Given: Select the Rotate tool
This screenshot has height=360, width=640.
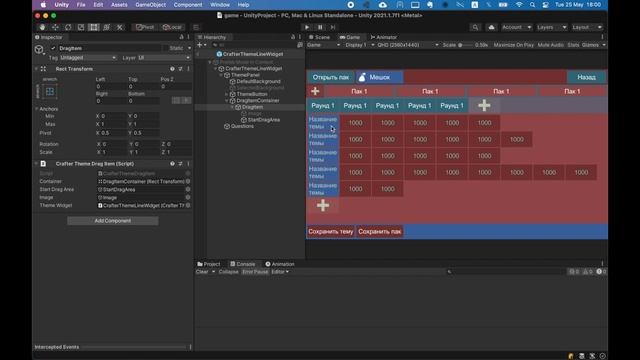Looking at the screenshot, I should tap(68, 27).
